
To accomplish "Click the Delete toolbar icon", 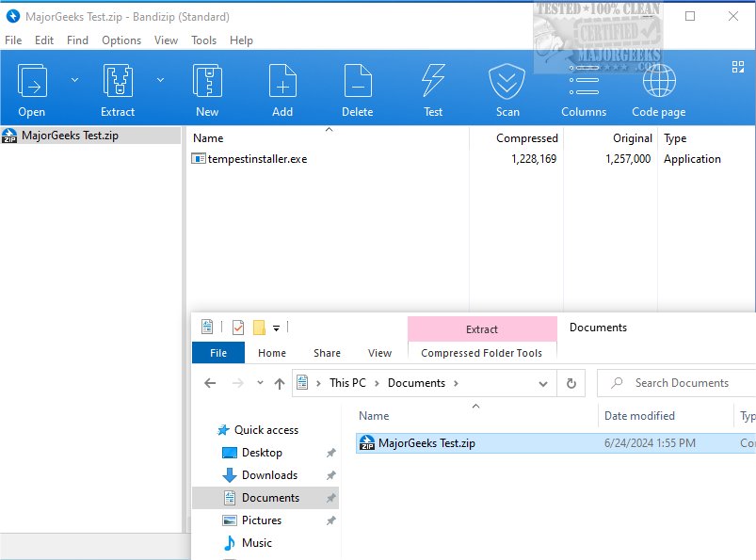I will pos(357,82).
